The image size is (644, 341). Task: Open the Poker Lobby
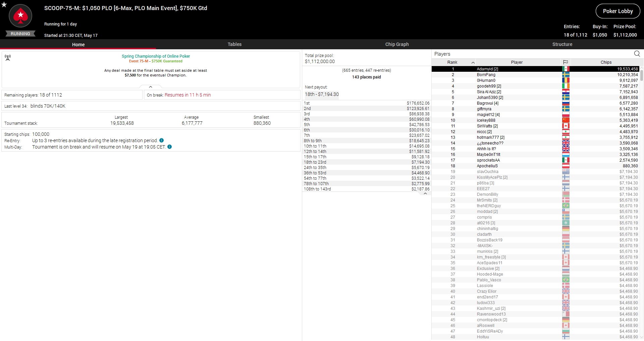click(x=618, y=11)
